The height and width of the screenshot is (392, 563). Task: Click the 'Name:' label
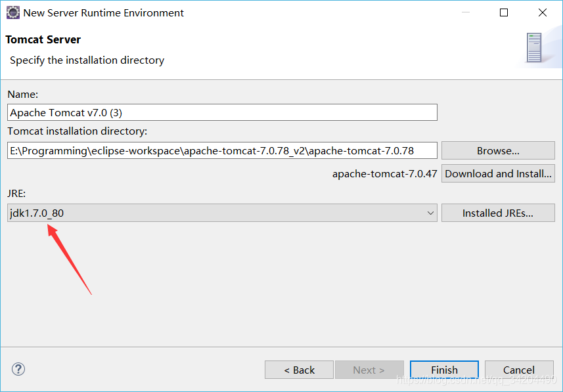click(22, 94)
